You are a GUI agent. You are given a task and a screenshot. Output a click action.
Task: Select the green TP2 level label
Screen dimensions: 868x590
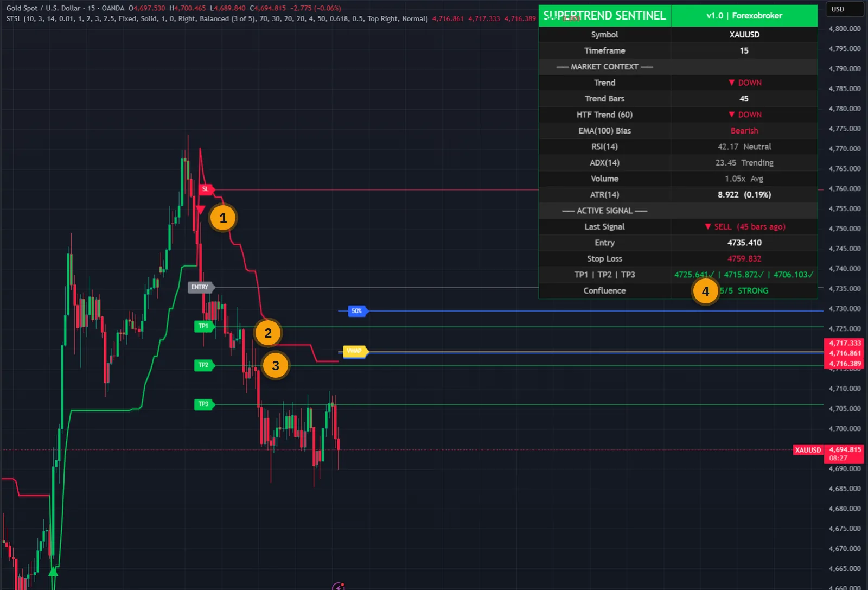(x=204, y=365)
